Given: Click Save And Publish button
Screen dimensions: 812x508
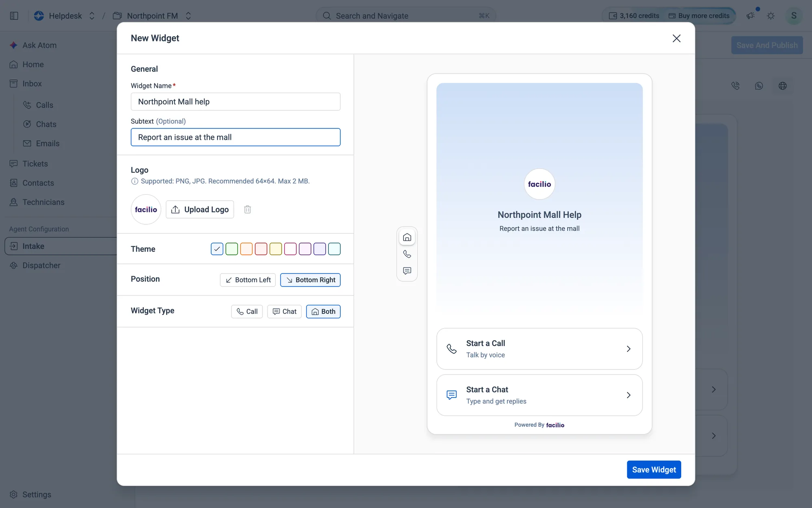Looking at the screenshot, I should click(x=767, y=45).
